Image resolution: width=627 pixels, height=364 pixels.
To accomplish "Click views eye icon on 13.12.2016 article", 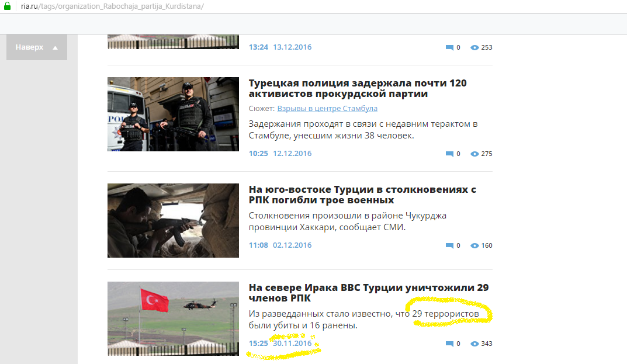I will point(474,48).
